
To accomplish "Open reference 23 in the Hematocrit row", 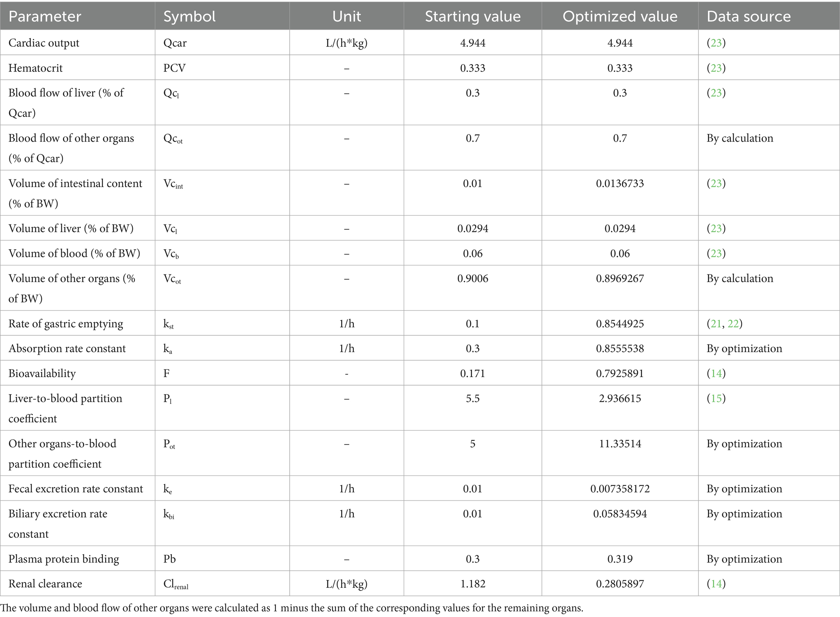I will (716, 67).
